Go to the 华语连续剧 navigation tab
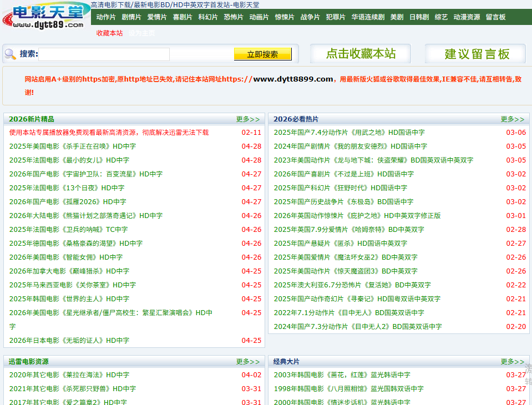Image resolution: width=532 pixels, height=405 pixels. coord(367,17)
